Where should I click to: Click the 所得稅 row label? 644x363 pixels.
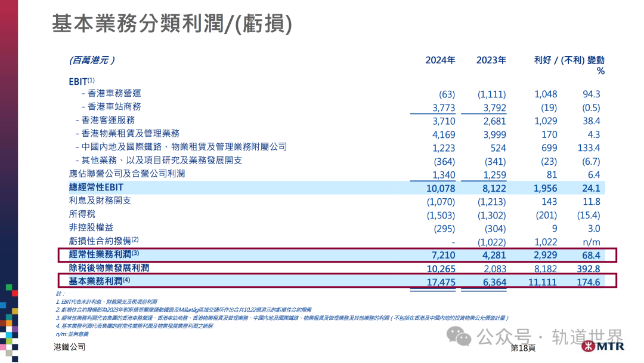coord(82,214)
